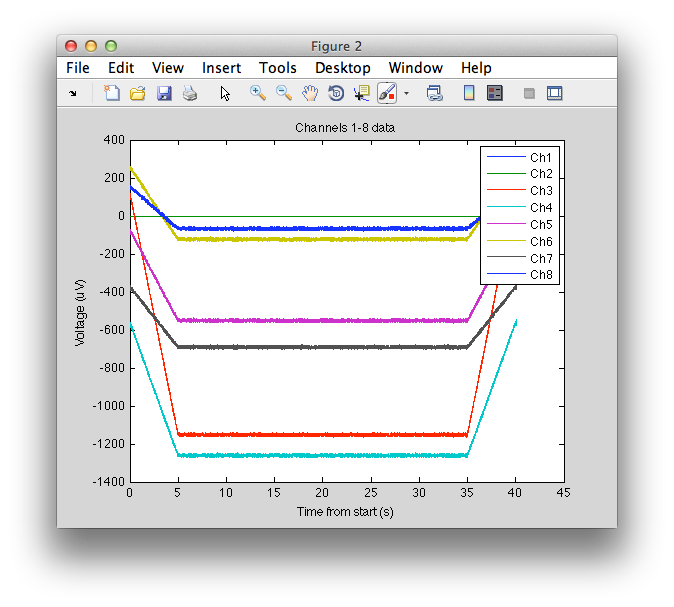The height and width of the screenshot is (607, 674).
Task: Click the 'Time from start (s)' axis label
Action: (x=345, y=512)
